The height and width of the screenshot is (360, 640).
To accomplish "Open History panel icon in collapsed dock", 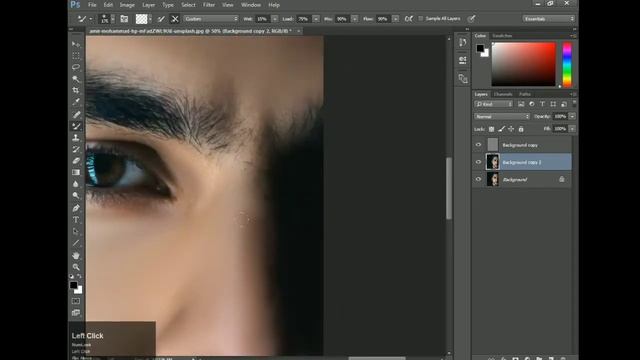I will [x=462, y=42].
